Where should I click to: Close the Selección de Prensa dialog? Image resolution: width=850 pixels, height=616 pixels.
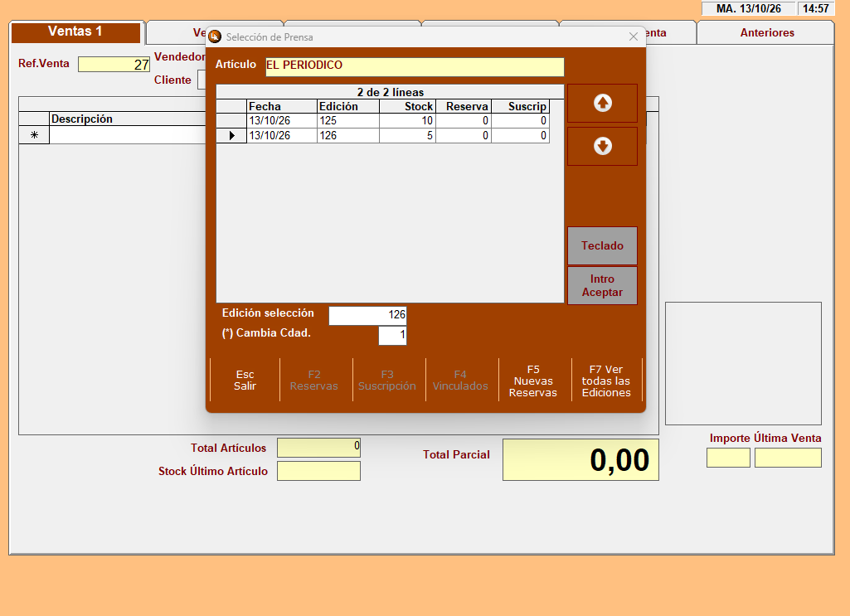coord(634,36)
